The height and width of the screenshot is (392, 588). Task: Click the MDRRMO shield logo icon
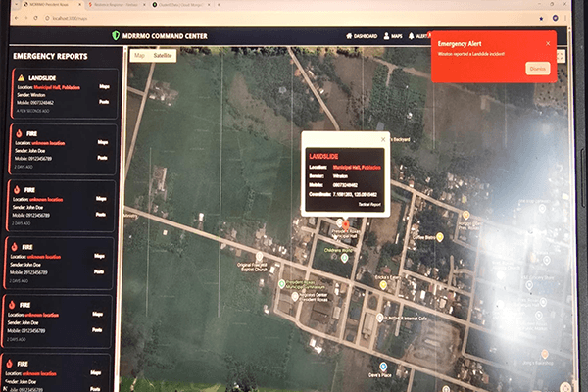tap(116, 36)
